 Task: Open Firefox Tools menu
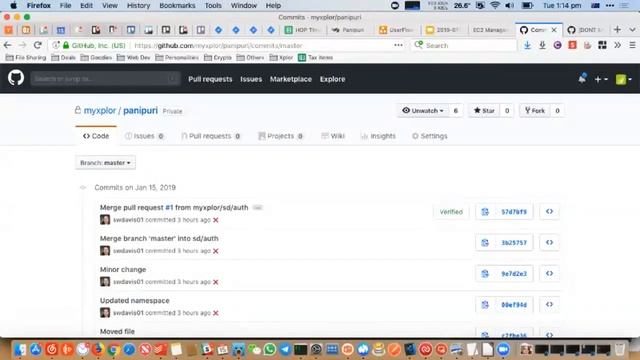point(213,6)
